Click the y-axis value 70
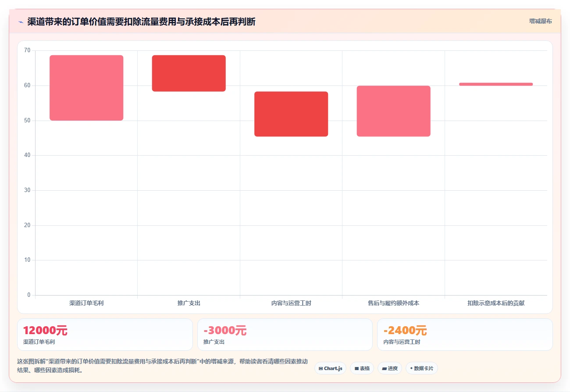Screen dimensions: 570x392 click(27, 50)
